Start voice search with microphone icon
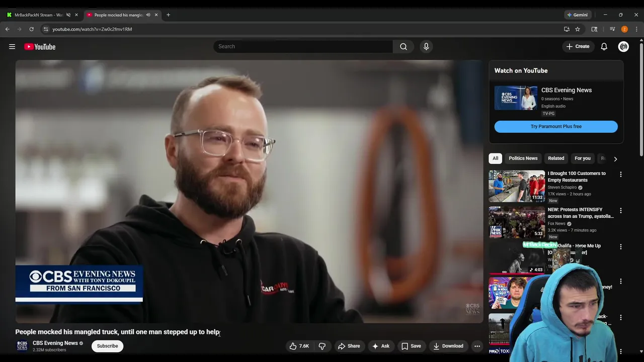This screenshot has height=362, width=644. click(x=426, y=46)
